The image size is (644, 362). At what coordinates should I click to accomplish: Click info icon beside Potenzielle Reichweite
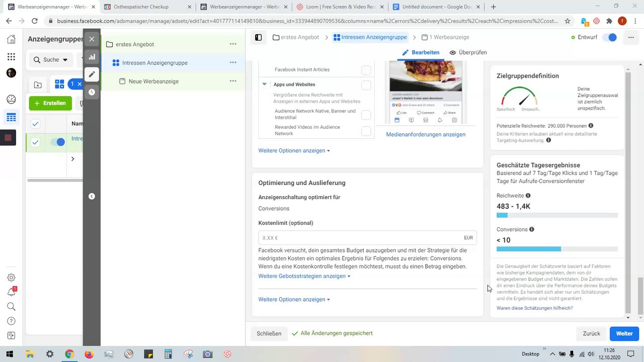tap(591, 126)
